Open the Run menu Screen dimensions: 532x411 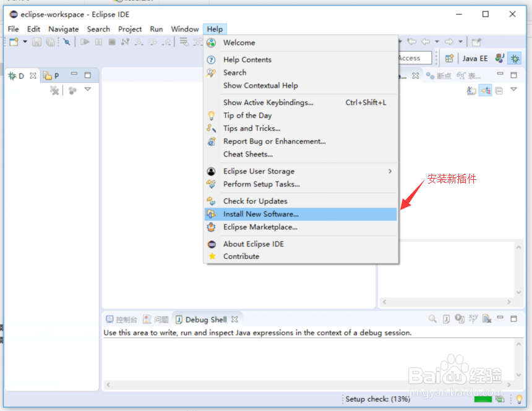pyautogui.click(x=157, y=29)
